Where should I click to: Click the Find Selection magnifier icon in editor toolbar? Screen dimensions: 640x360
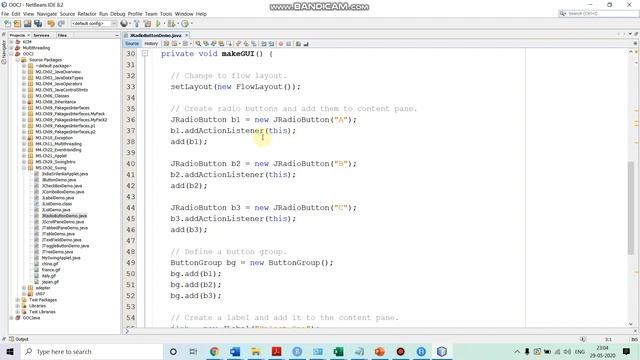(x=198, y=44)
